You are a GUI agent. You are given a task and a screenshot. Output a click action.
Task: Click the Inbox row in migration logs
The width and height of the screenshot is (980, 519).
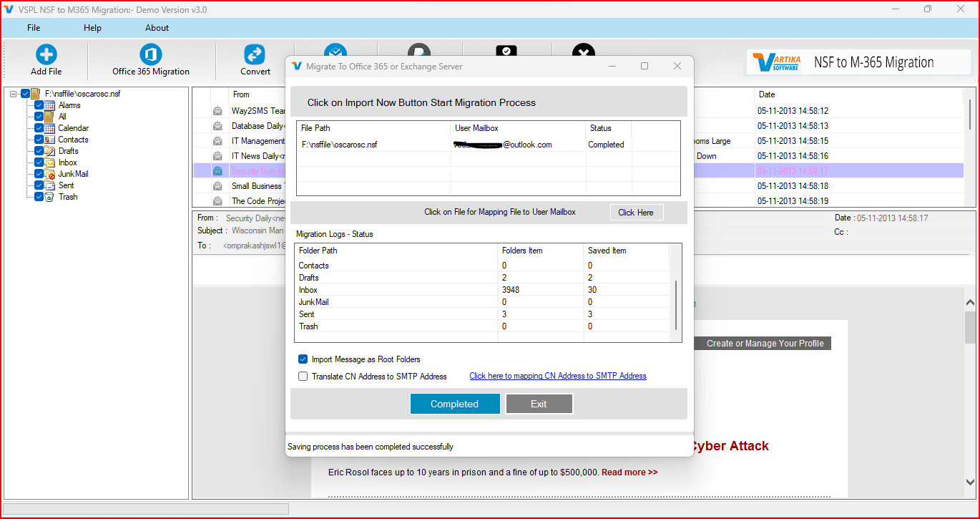pyautogui.click(x=483, y=290)
